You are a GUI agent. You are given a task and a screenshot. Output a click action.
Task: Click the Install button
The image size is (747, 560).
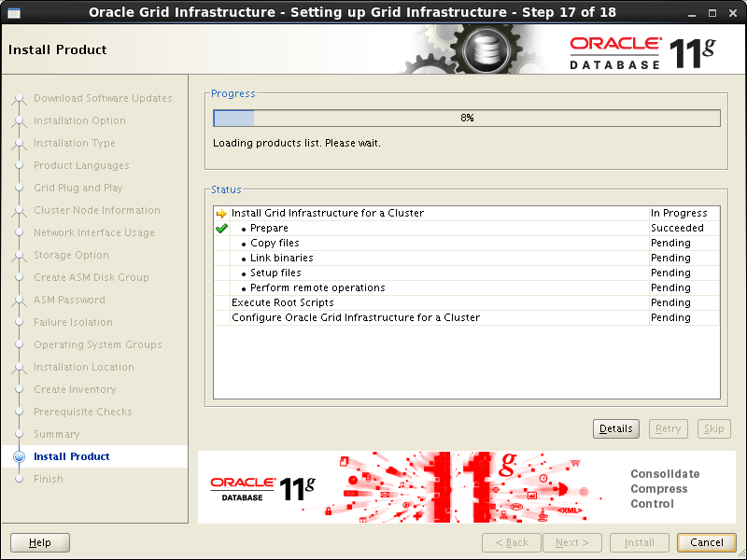click(640, 543)
